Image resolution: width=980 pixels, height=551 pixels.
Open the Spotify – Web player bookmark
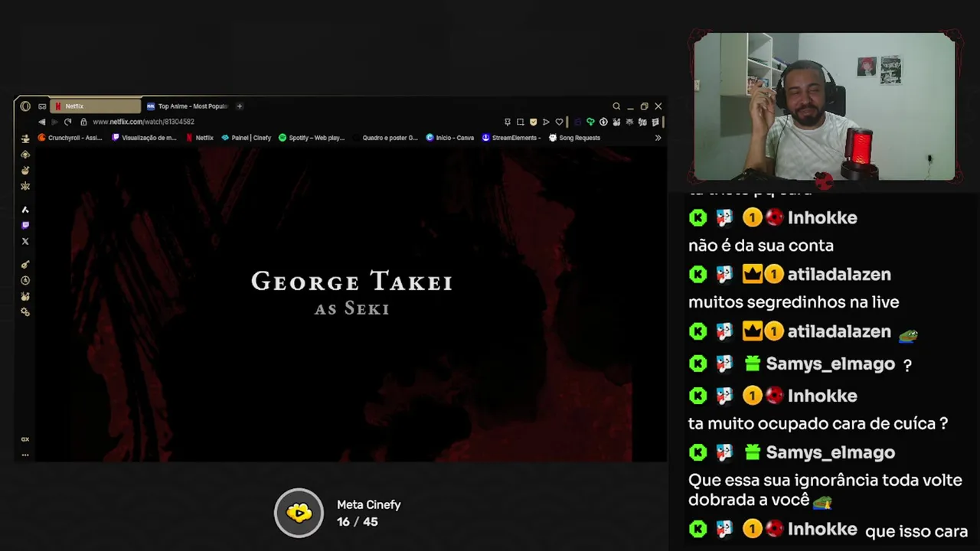click(x=312, y=138)
